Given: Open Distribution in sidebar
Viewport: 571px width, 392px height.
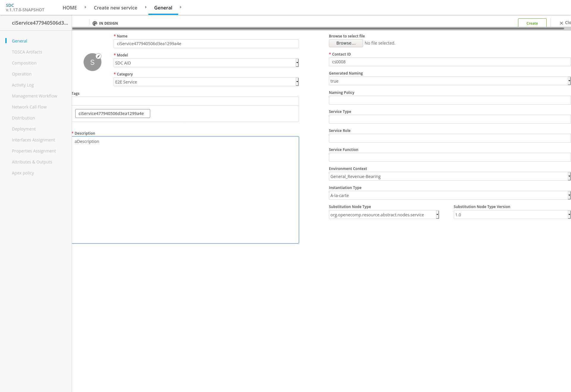Looking at the screenshot, I should (23, 118).
